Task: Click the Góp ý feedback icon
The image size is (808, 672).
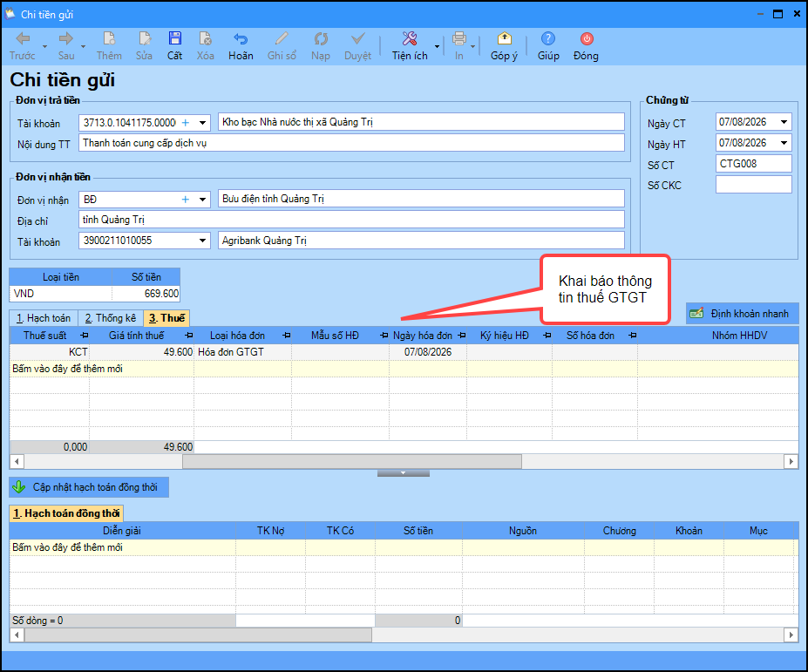Action: point(504,38)
